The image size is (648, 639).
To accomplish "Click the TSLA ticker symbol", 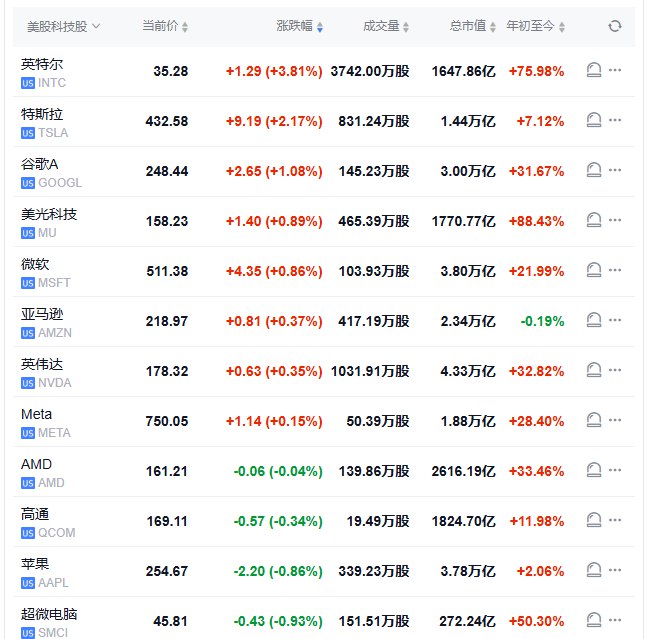I will coord(53,133).
